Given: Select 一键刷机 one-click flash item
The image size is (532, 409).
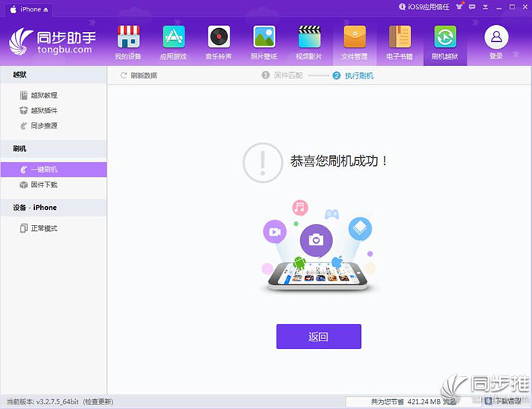Looking at the screenshot, I should pos(54,170).
